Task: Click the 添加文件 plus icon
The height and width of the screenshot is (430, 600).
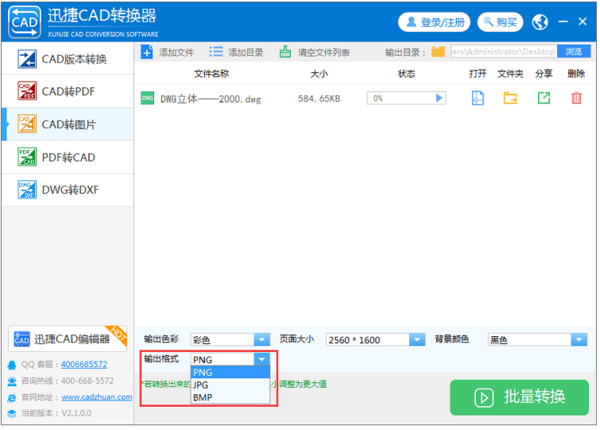Action: (147, 52)
